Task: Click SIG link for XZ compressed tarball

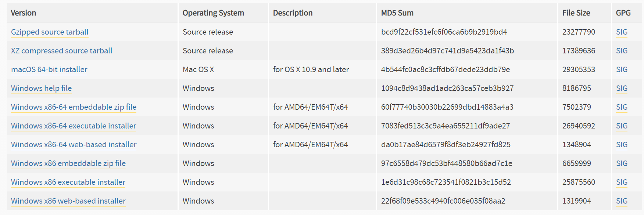Action: (622, 51)
